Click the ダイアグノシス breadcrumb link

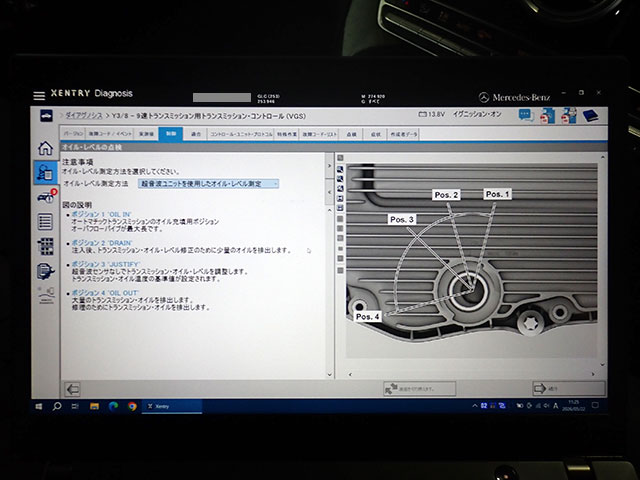coord(84,116)
